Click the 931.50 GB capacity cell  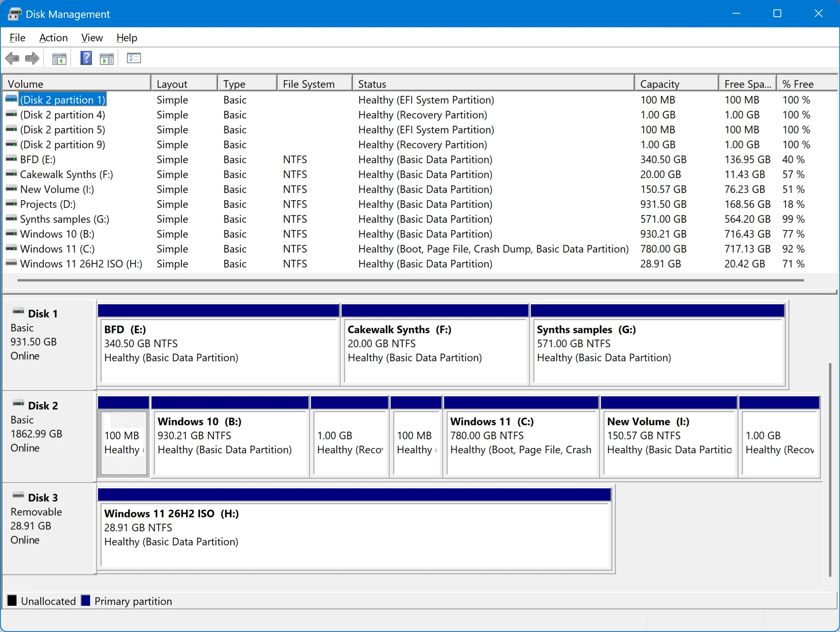click(663, 204)
